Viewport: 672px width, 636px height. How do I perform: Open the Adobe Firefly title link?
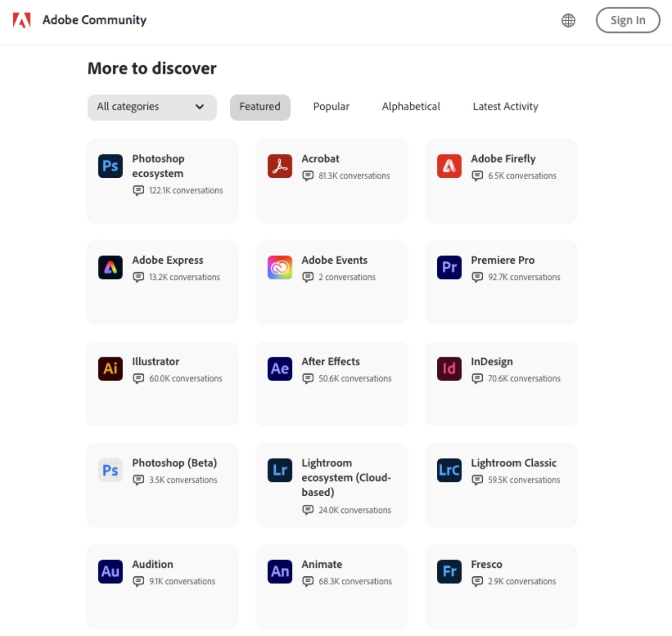[x=503, y=159]
